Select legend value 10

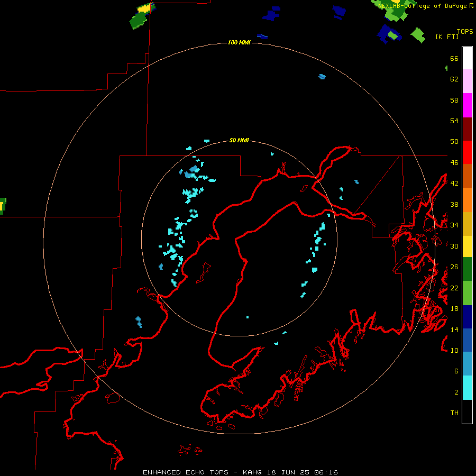[x=454, y=350]
